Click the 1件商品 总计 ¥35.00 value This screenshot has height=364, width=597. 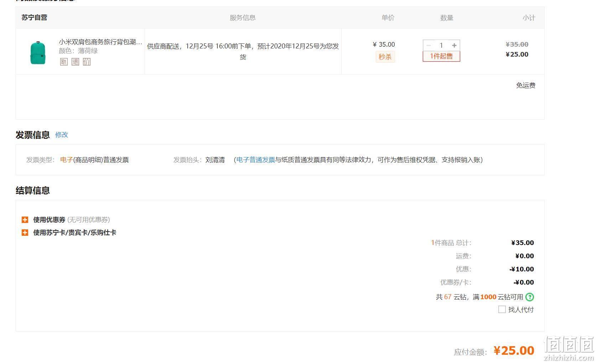pyautogui.click(x=523, y=243)
